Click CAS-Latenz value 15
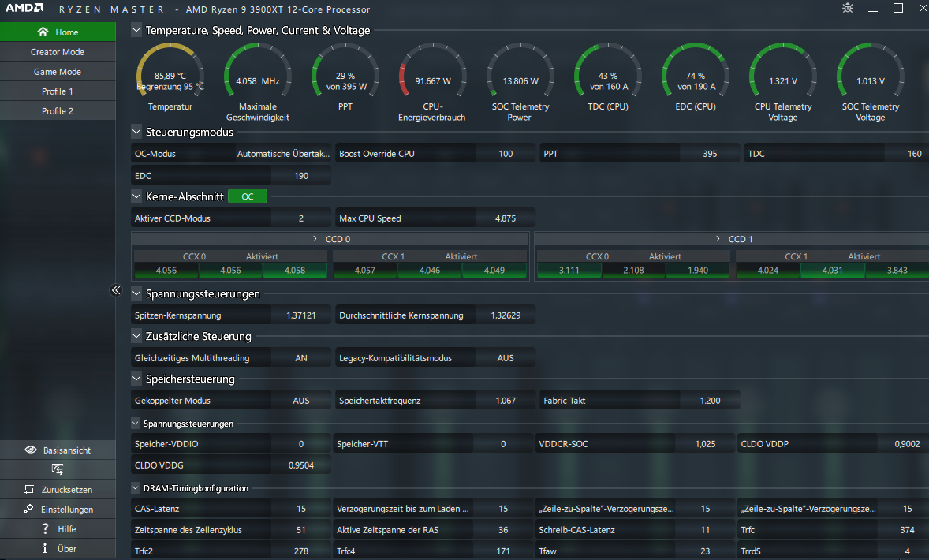This screenshot has width=929, height=560. (x=301, y=509)
